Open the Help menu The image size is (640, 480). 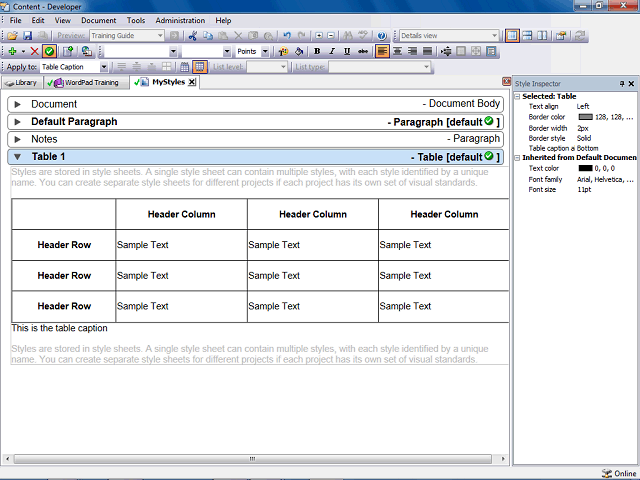click(223, 20)
